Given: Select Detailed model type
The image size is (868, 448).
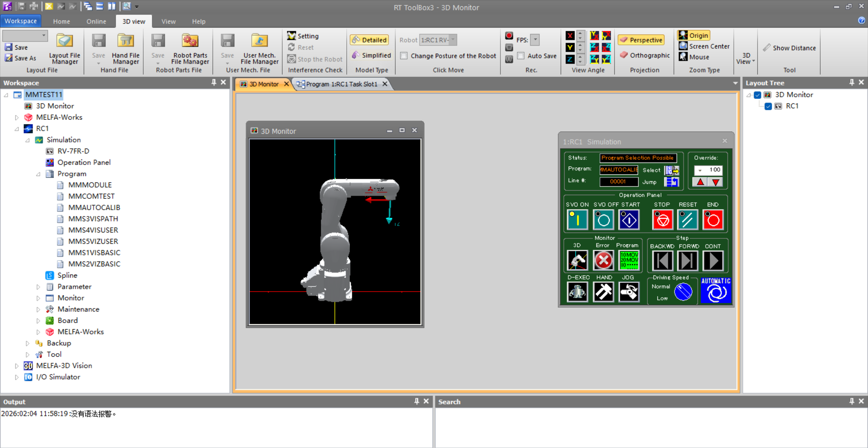Looking at the screenshot, I should pos(370,40).
